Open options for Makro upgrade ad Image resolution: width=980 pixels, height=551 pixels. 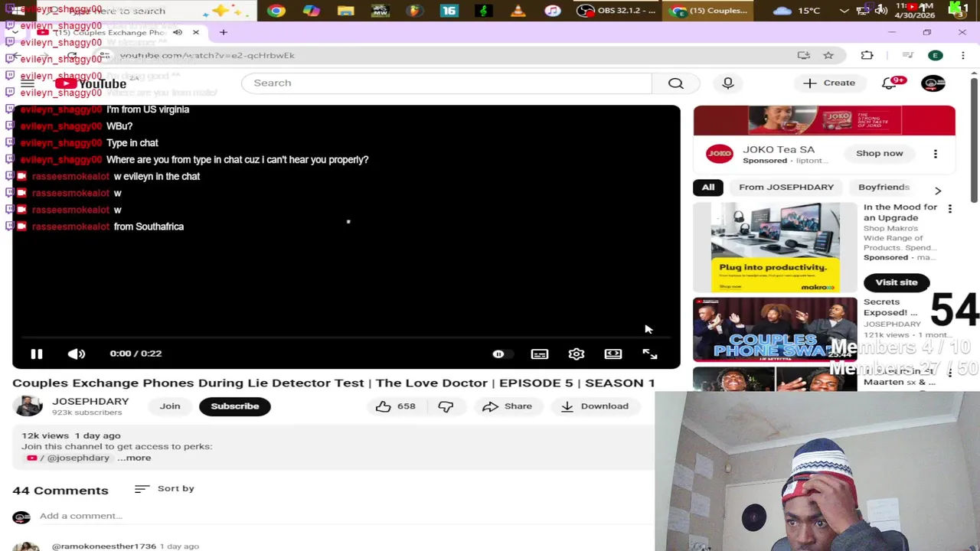tap(950, 209)
